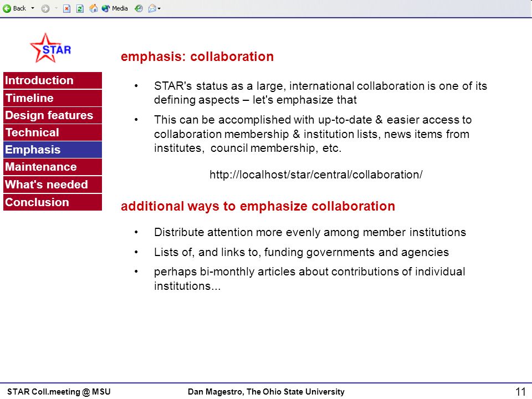Open the Back history dropdown arrow
The image size is (532, 399).
[x=33, y=8]
